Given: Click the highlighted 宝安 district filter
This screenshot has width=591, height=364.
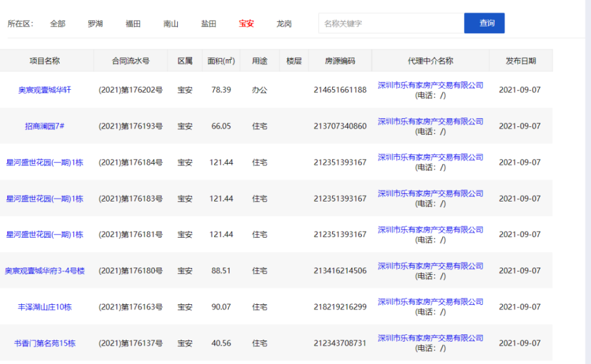Looking at the screenshot, I should click(246, 24).
